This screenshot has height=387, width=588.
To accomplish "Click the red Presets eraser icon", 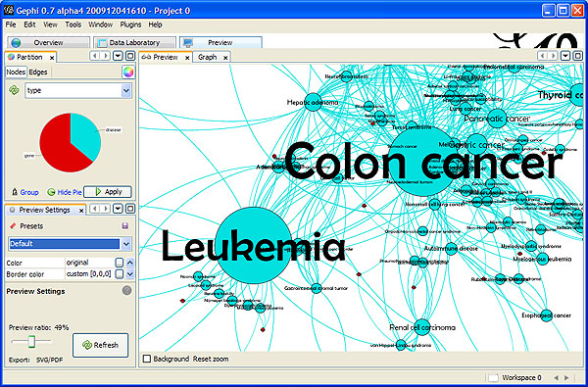I will click(x=13, y=225).
